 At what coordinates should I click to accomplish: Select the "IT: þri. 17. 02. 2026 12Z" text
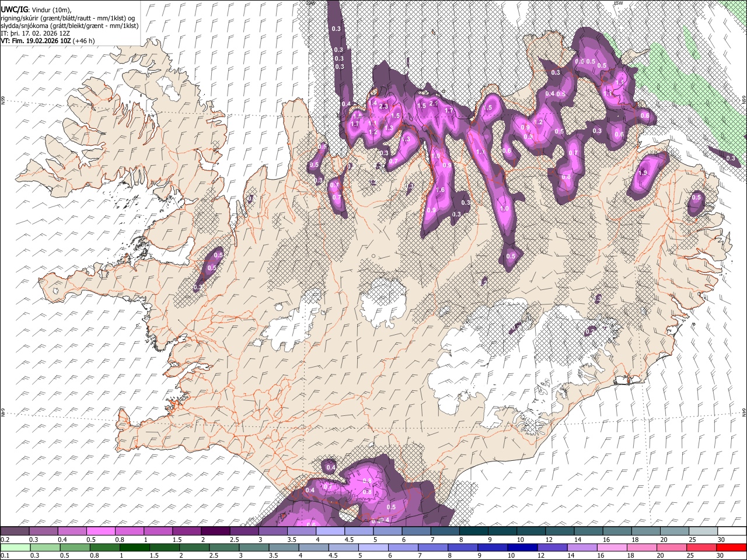[x=36, y=33]
